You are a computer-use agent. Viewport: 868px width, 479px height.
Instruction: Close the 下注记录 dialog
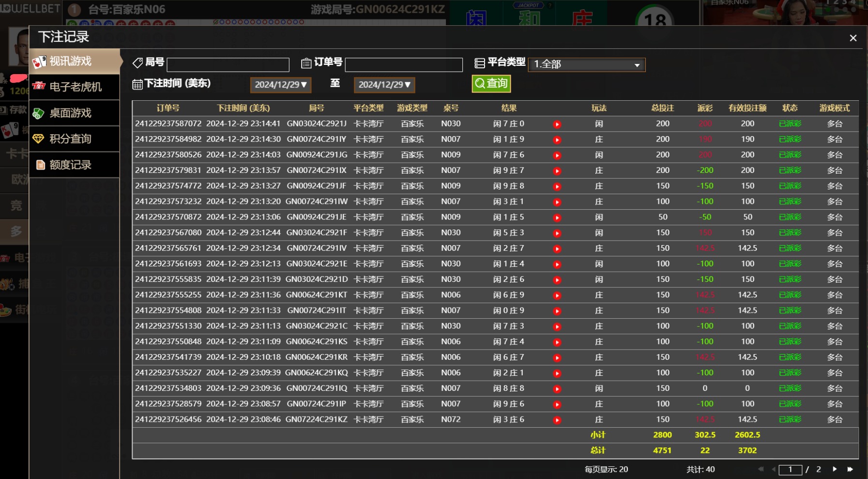pyautogui.click(x=853, y=38)
